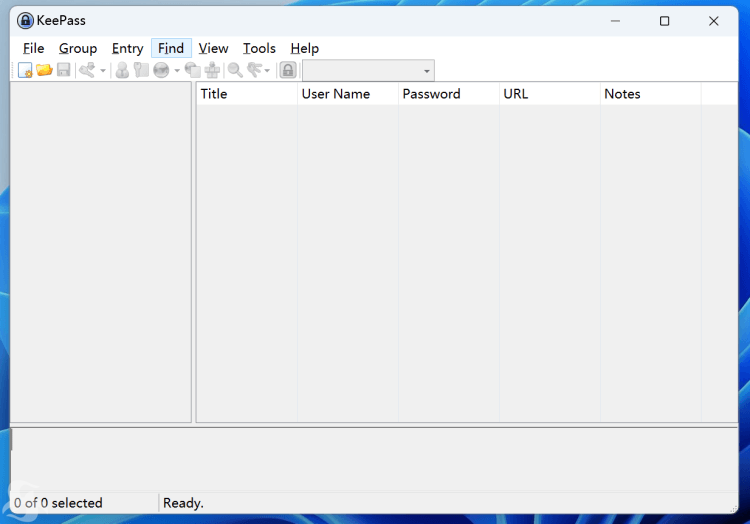Click the '0 of 0 selected' status text
The width and height of the screenshot is (750, 524).
[58, 503]
